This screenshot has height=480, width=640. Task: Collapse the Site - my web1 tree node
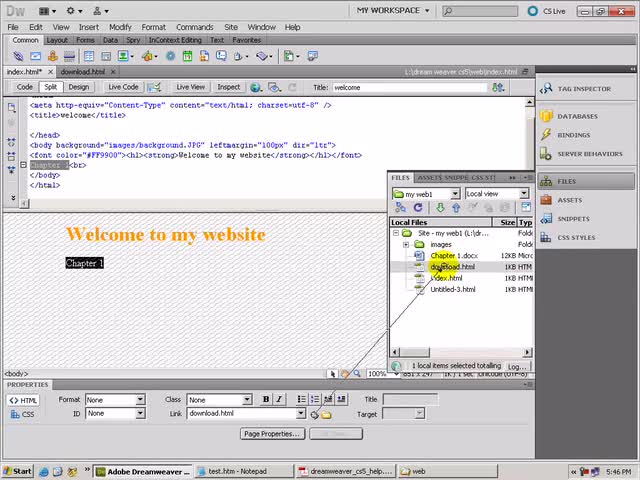(x=396, y=233)
